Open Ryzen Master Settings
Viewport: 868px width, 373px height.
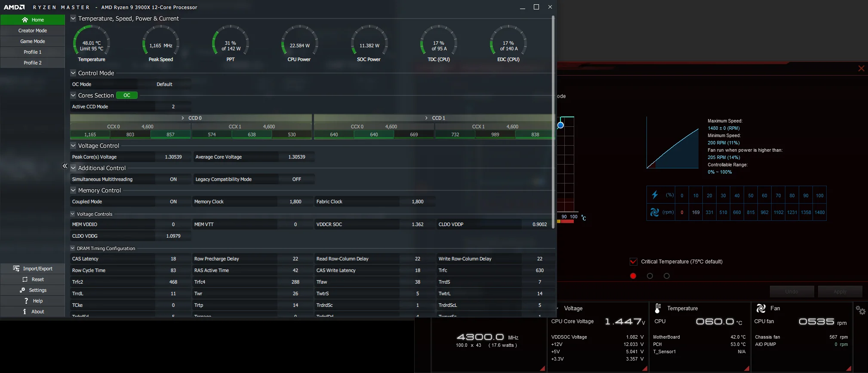click(33, 290)
